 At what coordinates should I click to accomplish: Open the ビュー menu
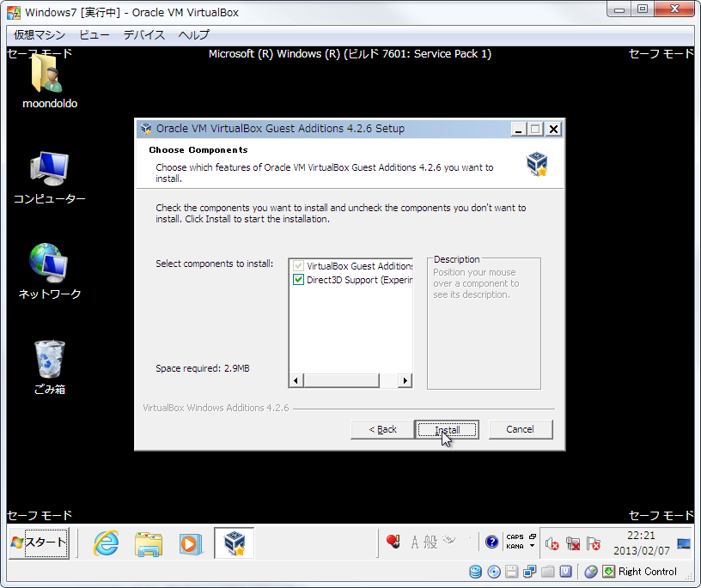click(x=94, y=35)
